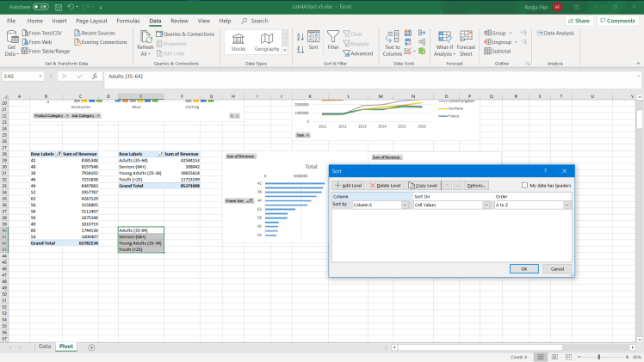Open the Order 'A to Z' dropdown
This screenshot has height=362, width=644.
pyautogui.click(x=567, y=205)
